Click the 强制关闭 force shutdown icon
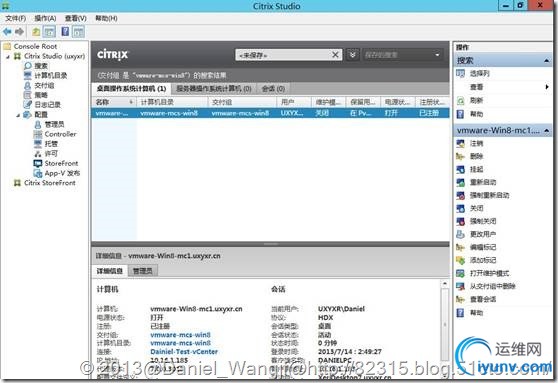 (460, 221)
